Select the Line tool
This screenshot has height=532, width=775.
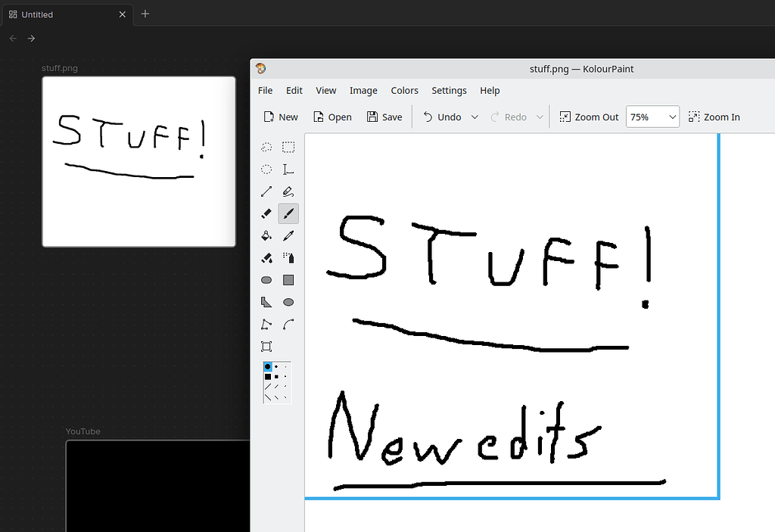[266, 191]
